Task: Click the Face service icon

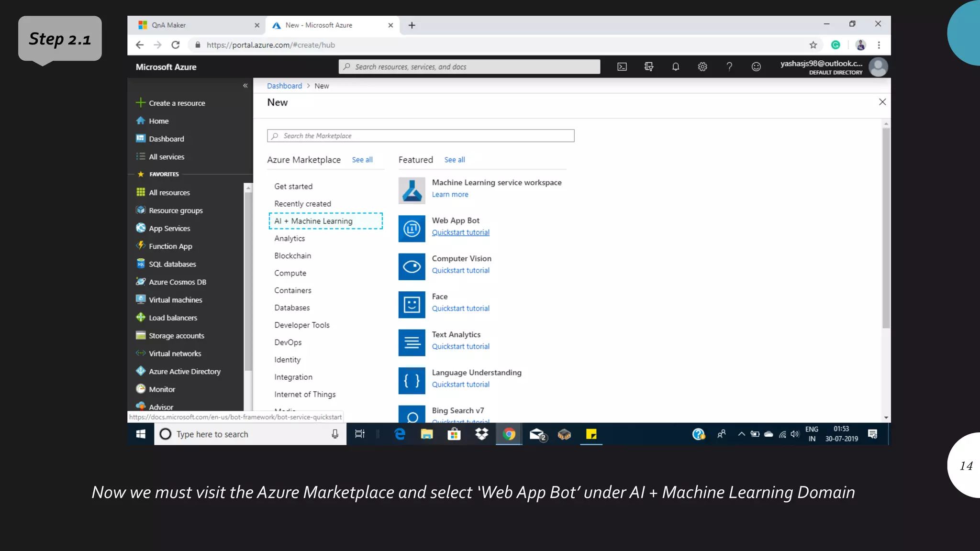Action: 412,305
